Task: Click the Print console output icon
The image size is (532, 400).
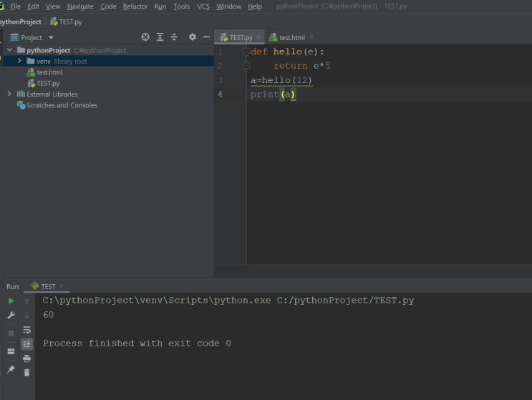Action: 26,358
